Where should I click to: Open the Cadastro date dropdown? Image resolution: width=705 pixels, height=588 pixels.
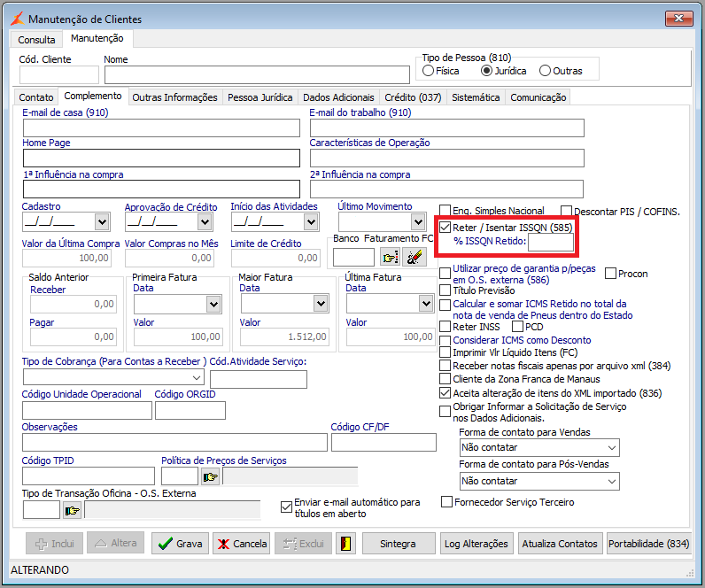pyautogui.click(x=101, y=222)
